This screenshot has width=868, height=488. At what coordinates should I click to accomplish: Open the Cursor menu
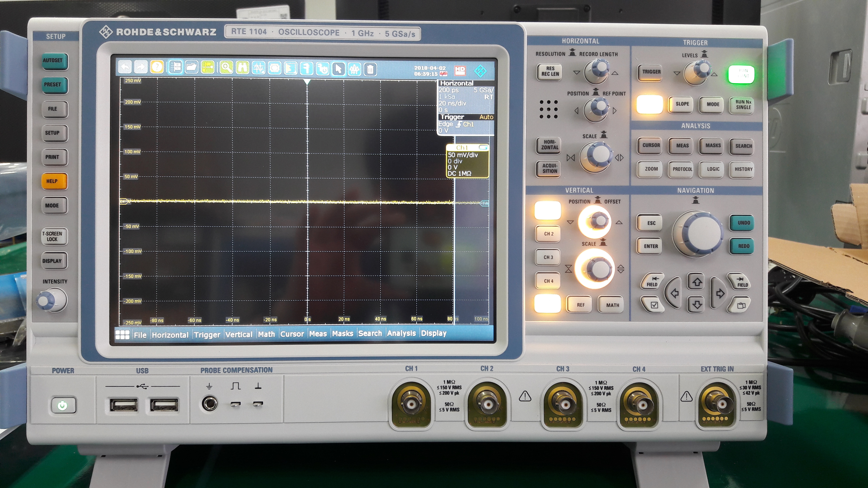coord(292,334)
